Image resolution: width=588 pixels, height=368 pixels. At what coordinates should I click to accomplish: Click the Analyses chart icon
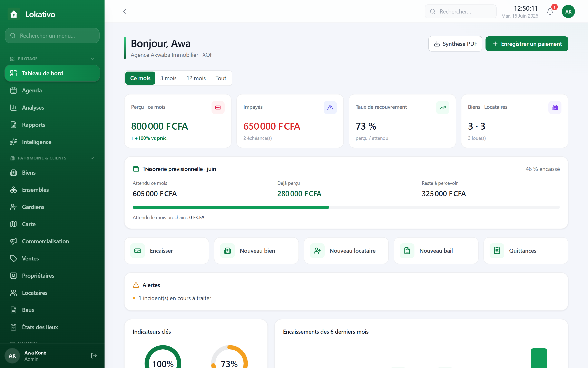[x=13, y=108]
